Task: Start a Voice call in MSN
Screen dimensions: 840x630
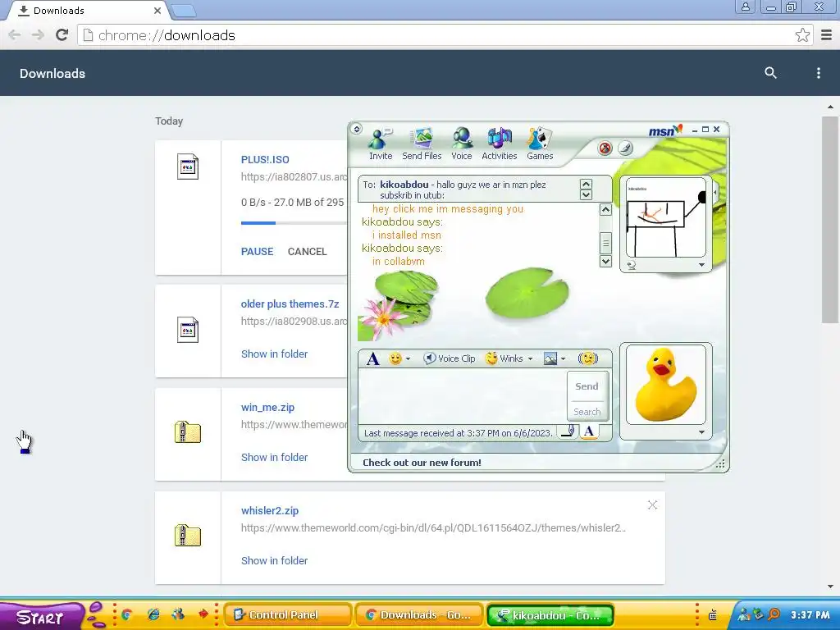Action: (x=461, y=144)
